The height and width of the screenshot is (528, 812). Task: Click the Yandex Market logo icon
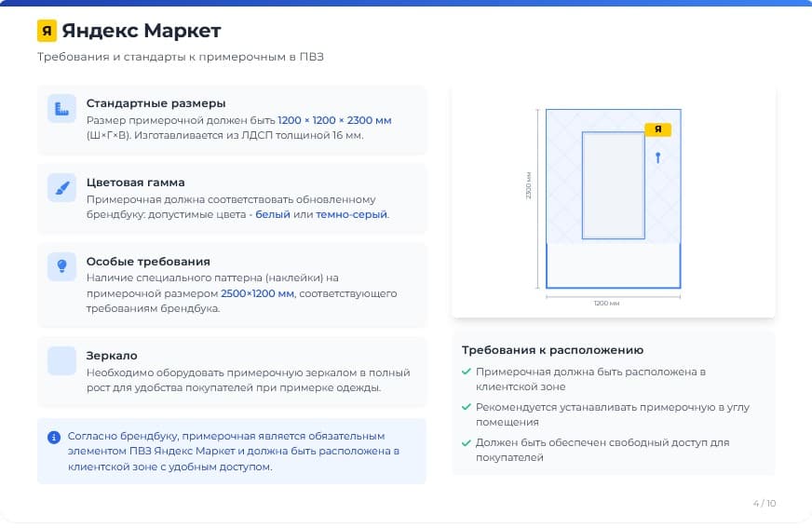(x=47, y=31)
